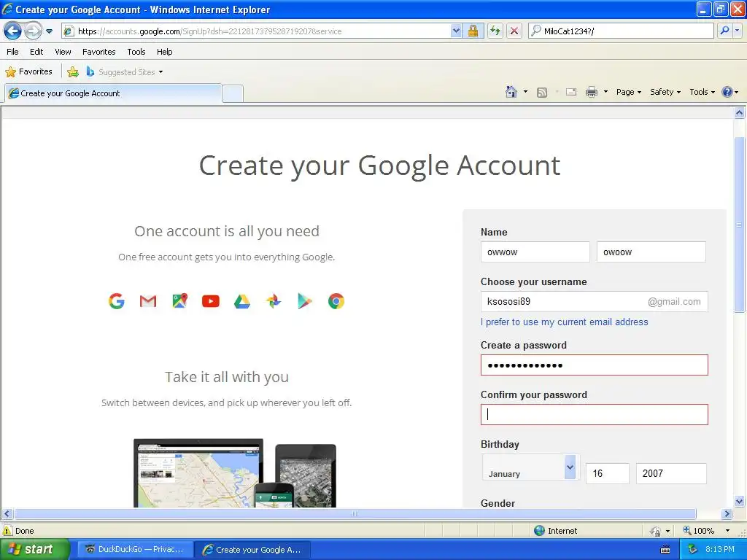
Task: Click the Read Mail envelope icon
Action: pyautogui.click(x=571, y=92)
